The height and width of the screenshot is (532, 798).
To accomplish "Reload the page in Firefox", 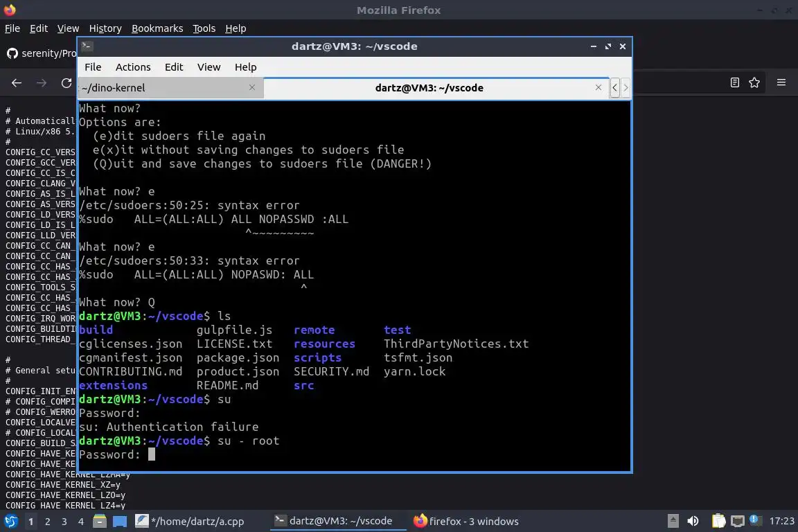I will [66, 83].
